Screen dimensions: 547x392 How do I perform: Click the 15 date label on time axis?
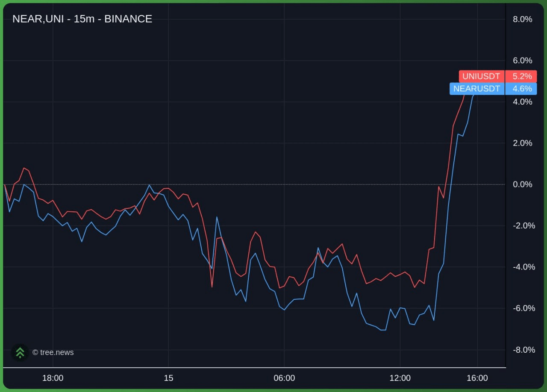pos(169,378)
